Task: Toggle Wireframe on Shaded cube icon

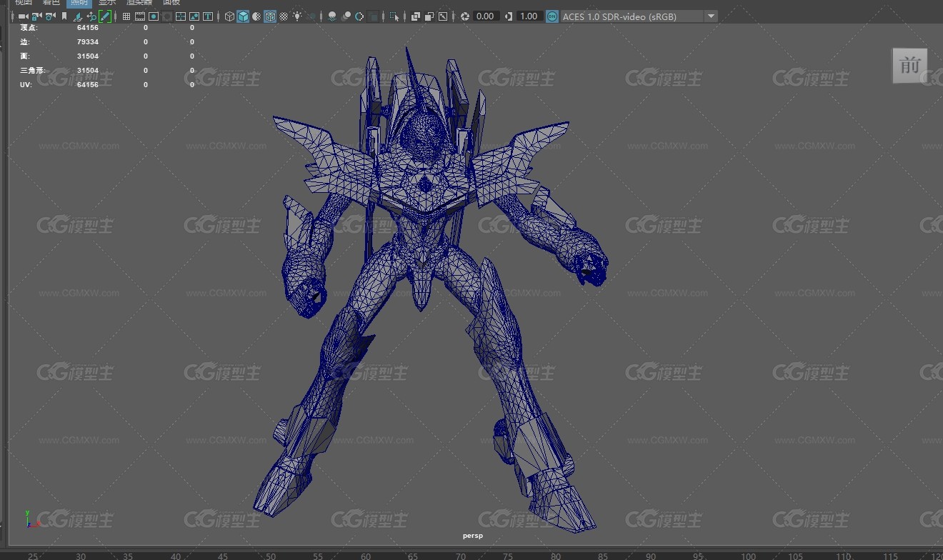Action: [x=270, y=16]
